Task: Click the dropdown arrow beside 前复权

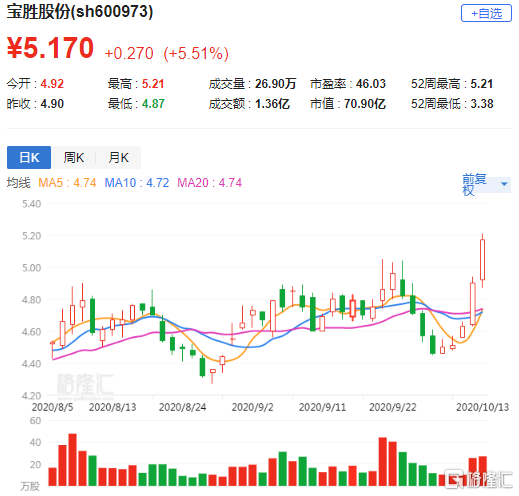Action: 504,184
